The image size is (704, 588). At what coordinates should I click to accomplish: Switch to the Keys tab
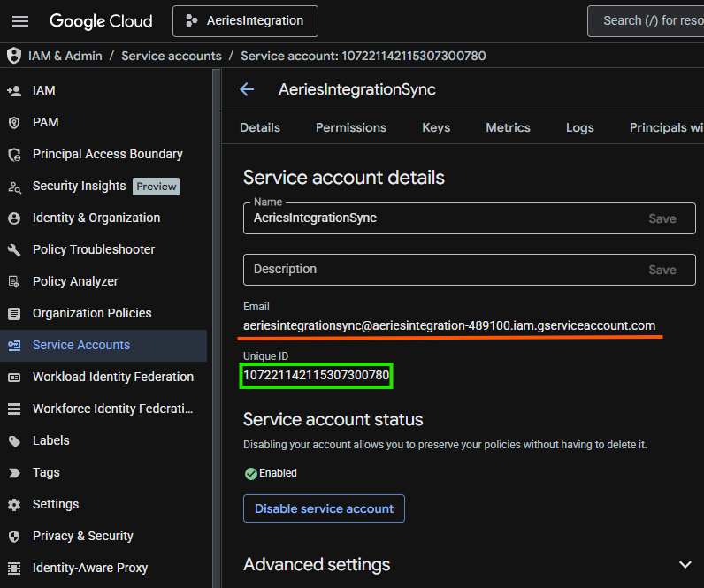436,128
